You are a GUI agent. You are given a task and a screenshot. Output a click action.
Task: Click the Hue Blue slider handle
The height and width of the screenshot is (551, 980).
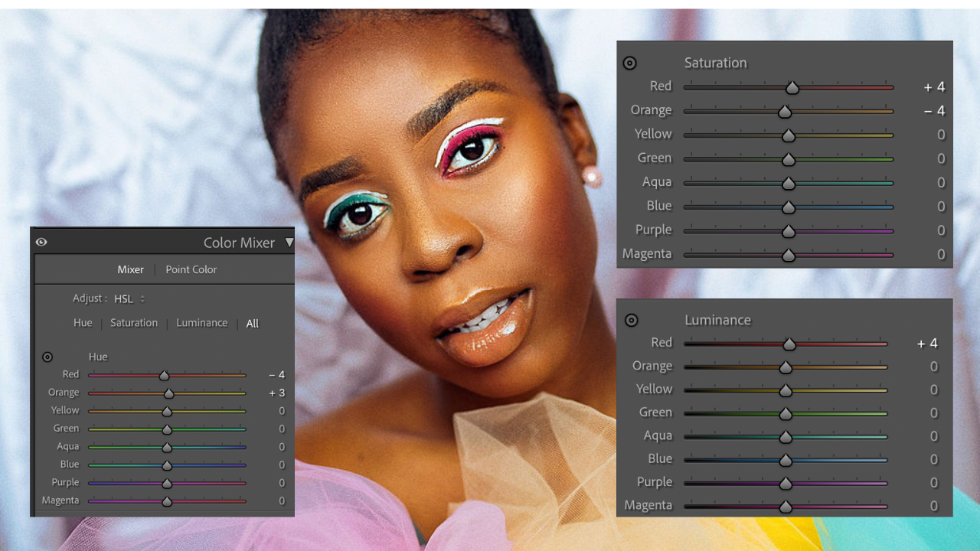pos(167,465)
